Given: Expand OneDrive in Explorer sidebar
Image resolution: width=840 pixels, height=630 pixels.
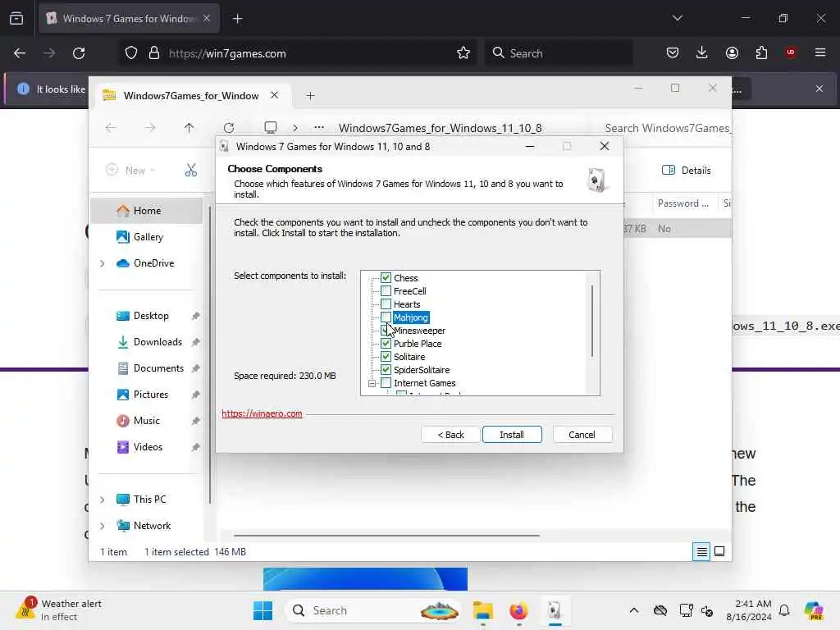Looking at the screenshot, I should click(102, 263).
